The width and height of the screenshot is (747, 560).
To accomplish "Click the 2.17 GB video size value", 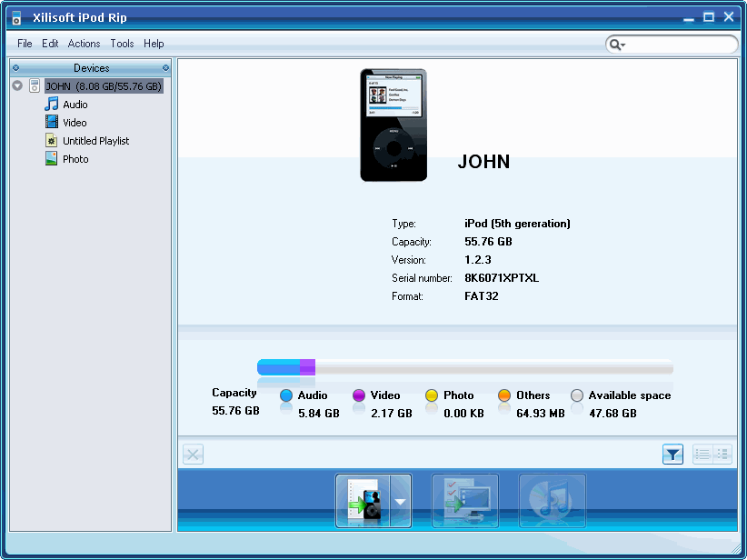I will tap(391, 414).
